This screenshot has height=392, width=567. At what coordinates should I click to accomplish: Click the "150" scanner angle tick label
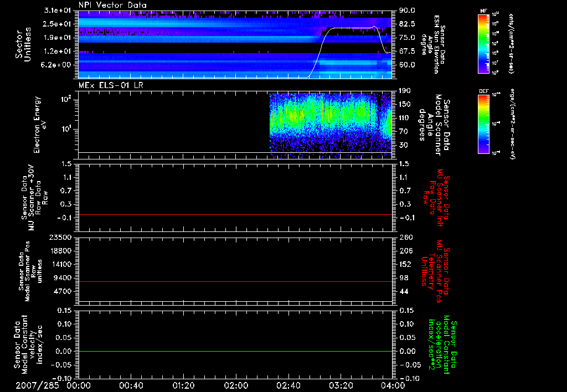coord(405,105)
